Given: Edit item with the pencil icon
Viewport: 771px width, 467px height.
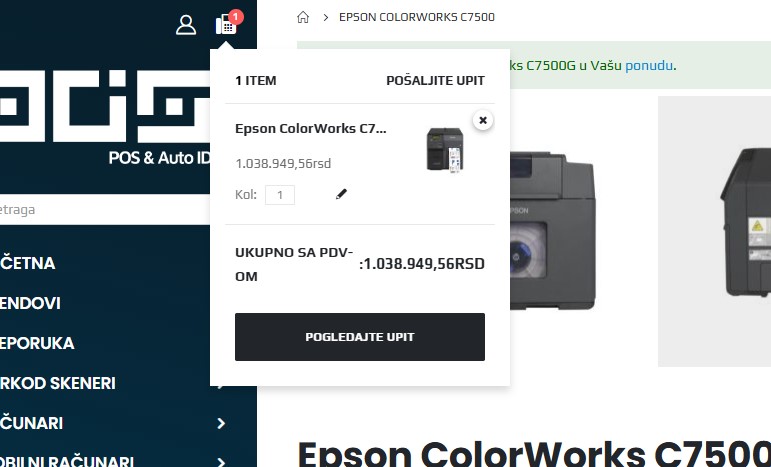Looking at the screenshot, I should pos(341,194).
